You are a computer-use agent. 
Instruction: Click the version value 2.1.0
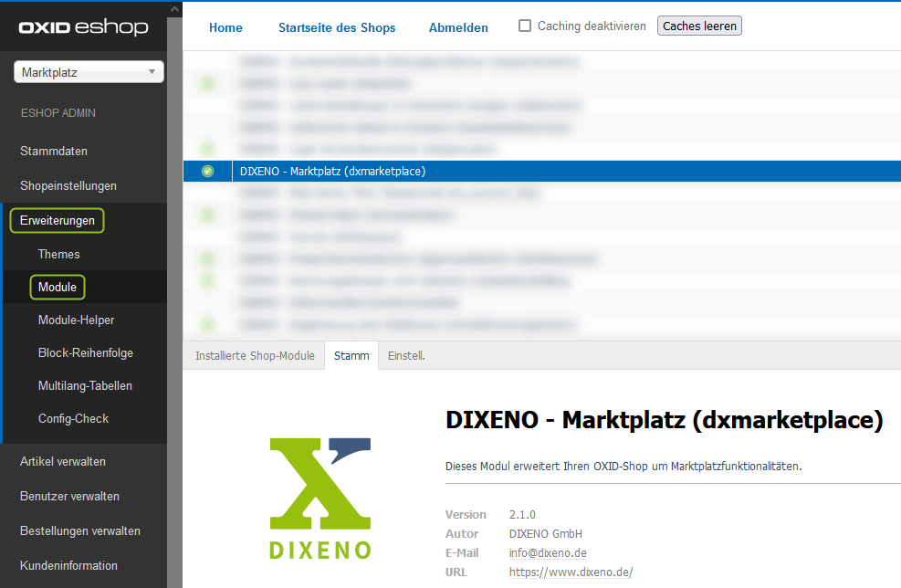(x=522, y=515)
